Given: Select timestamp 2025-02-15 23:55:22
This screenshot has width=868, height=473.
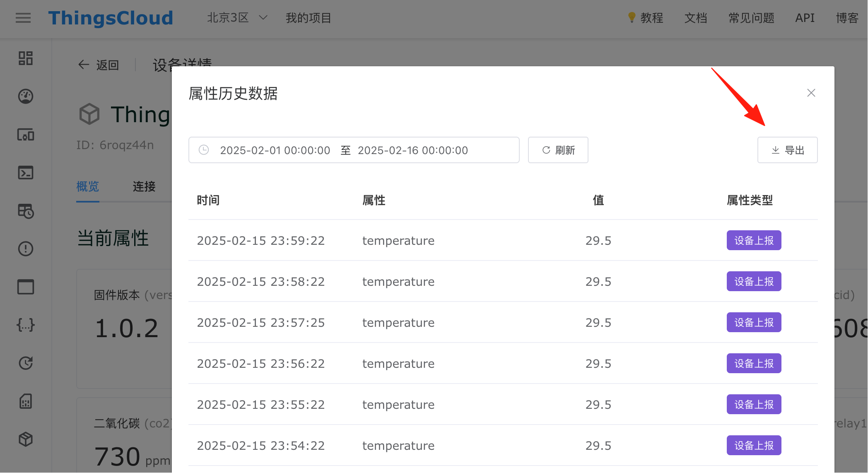Looking at the screenshot, I should [261, 404].
